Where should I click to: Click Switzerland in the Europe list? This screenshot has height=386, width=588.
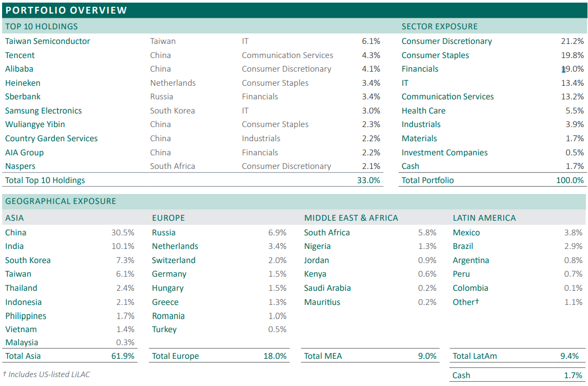173,260
